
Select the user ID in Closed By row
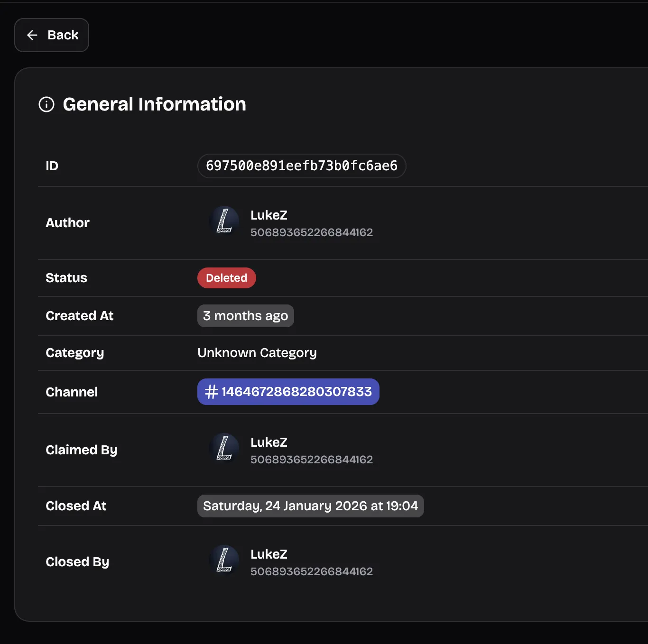pos(312,571)
